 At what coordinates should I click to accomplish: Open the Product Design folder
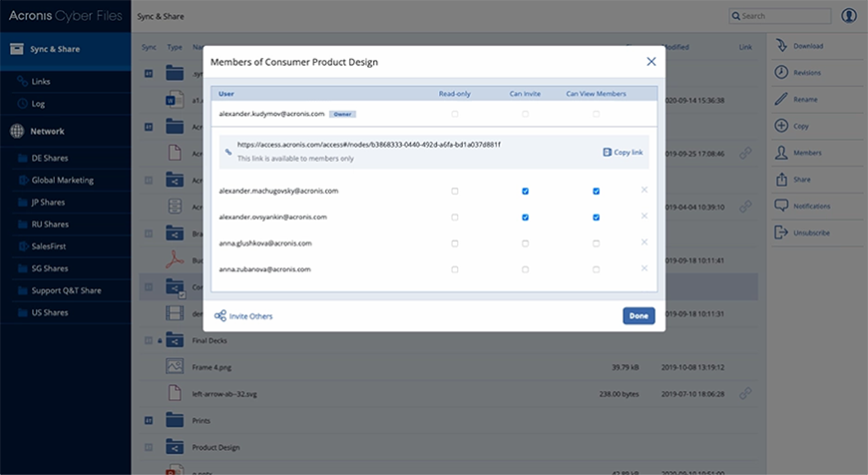click(216, 447)
